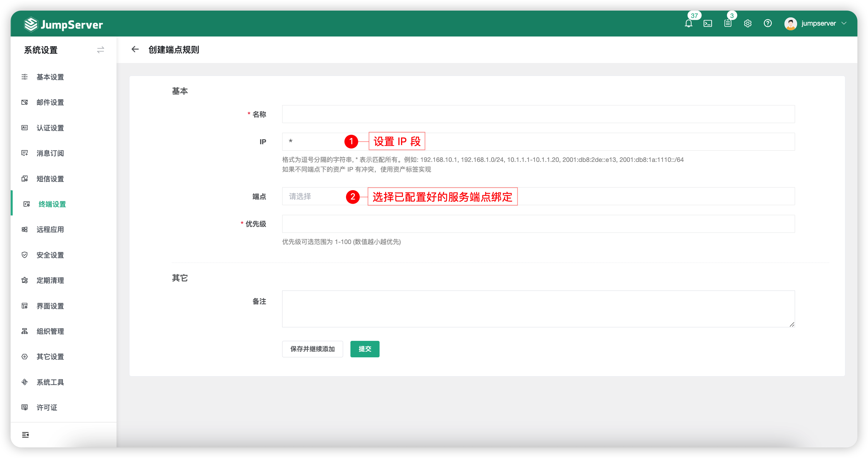Open the task log icon showing 3
This screenshot has width=868, height=458.
pos(727,24)
